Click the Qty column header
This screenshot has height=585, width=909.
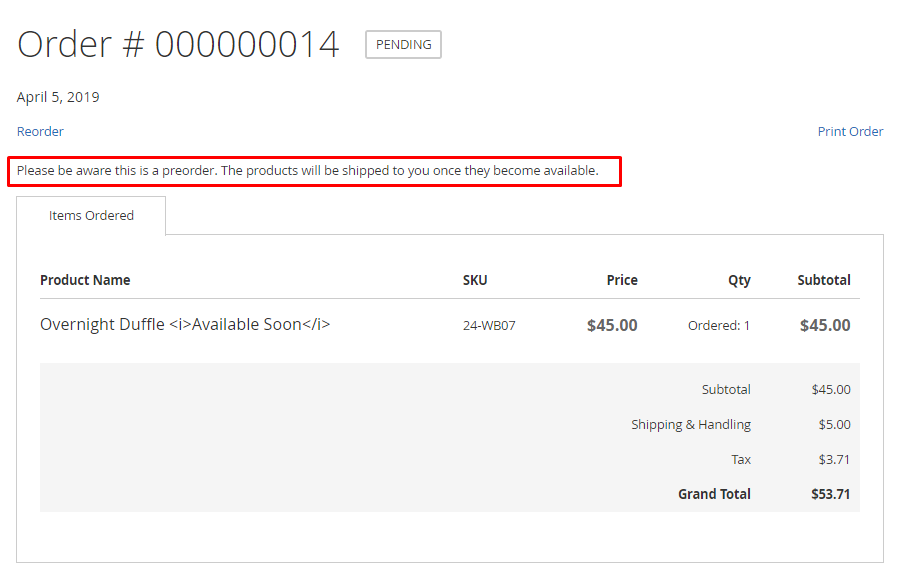(x=739, y=280)
